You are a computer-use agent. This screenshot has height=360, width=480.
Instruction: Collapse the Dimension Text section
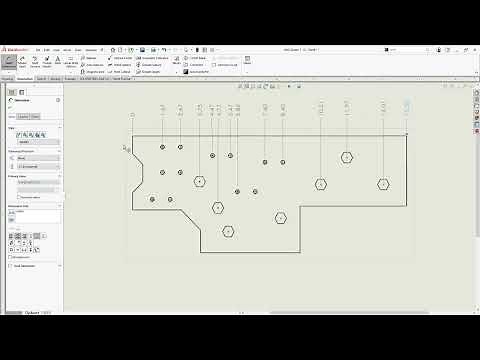[x=59, y=206]
